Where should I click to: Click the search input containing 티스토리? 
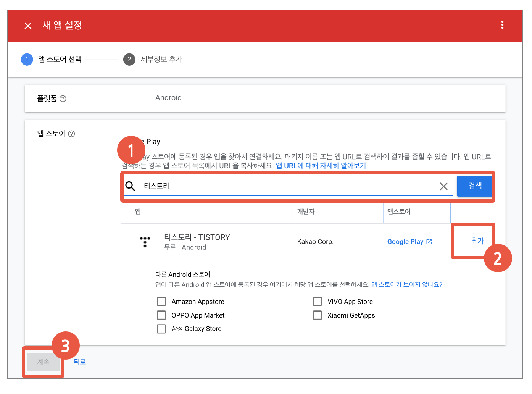[288, 186]
